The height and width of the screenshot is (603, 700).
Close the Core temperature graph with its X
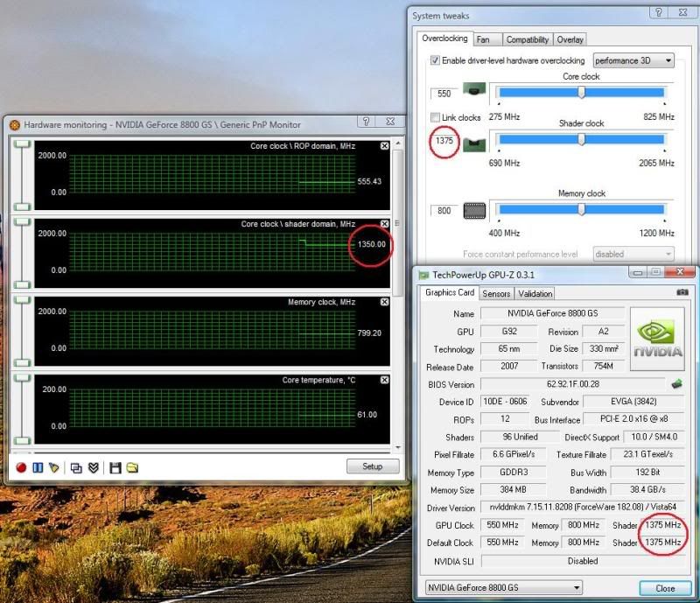pyautogui.click(x=385, y=380)
